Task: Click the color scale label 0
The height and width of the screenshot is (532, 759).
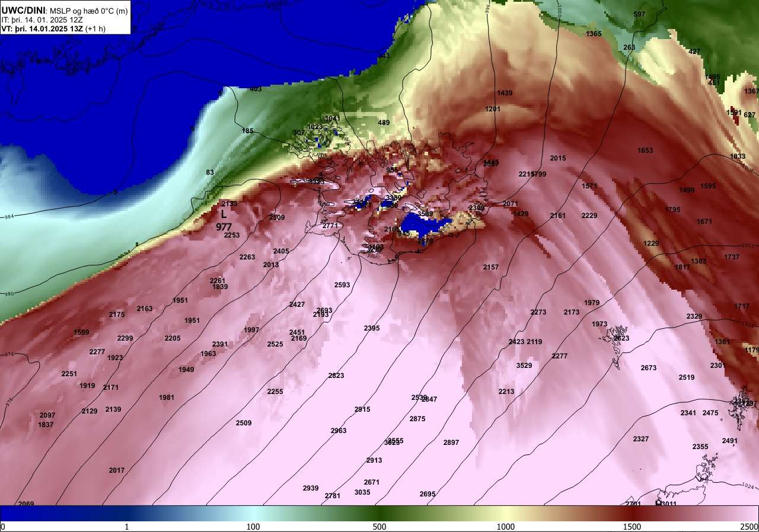Action: [x=2, y=527]
